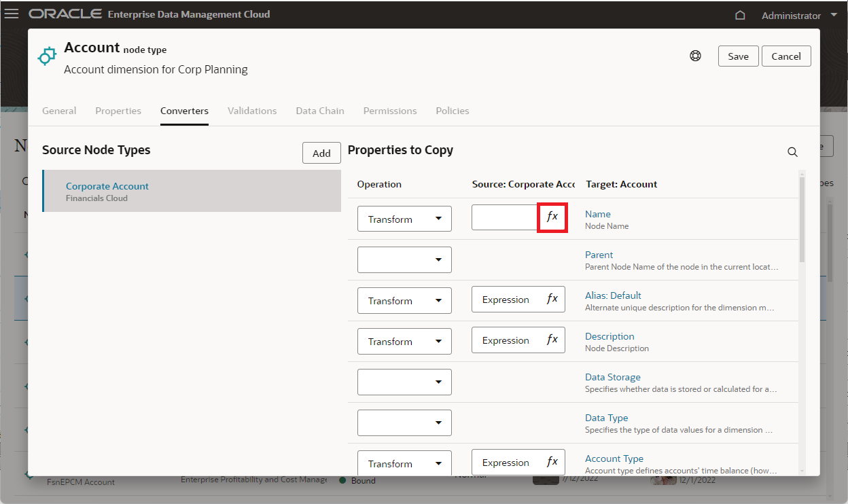The height and width of the screenshot is (504, 848).
Task: Click the Account Type target property
Action: pos(614,458)
